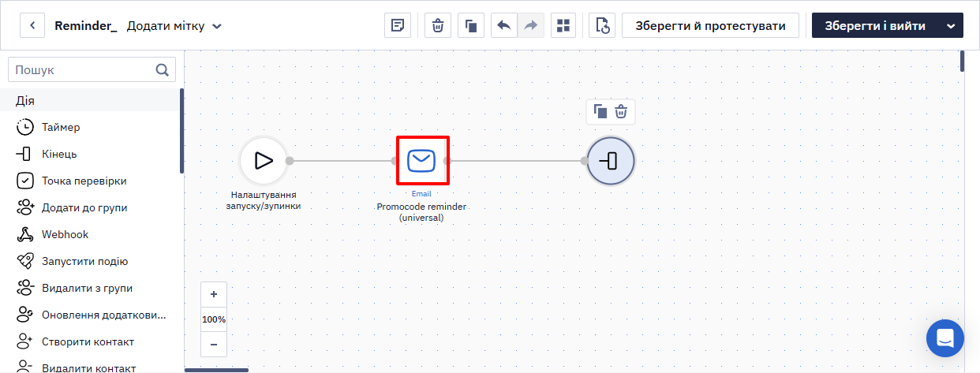Click in the Пошук search field
This screenshot has height=373, width=980.
tap(92, 69)
